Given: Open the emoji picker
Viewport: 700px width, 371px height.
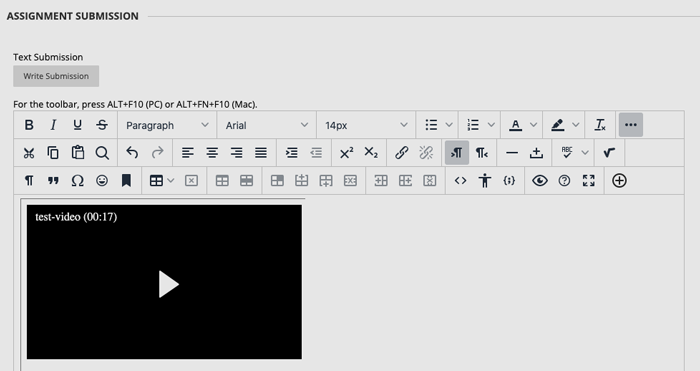Looking at the screenshot, I should click(x=102, y=180).
